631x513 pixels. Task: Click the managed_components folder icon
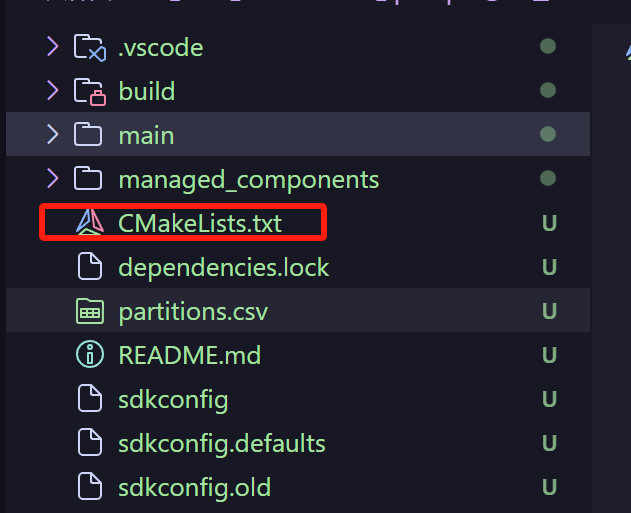pos(89,180)
